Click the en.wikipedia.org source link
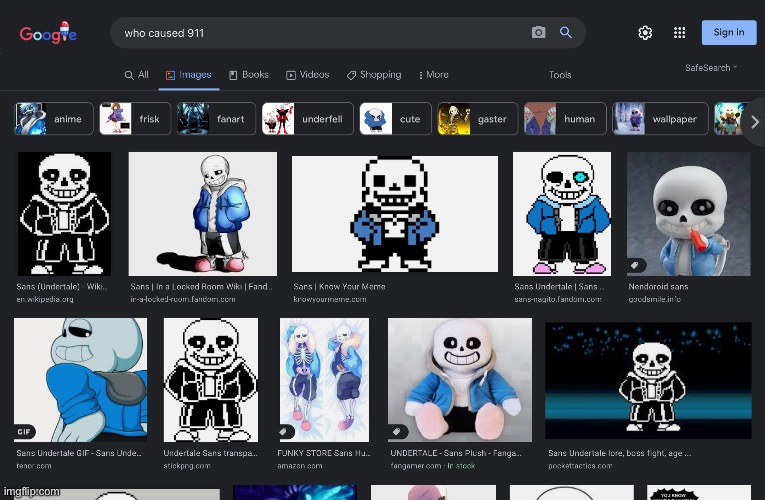 (x=45, y=299)
